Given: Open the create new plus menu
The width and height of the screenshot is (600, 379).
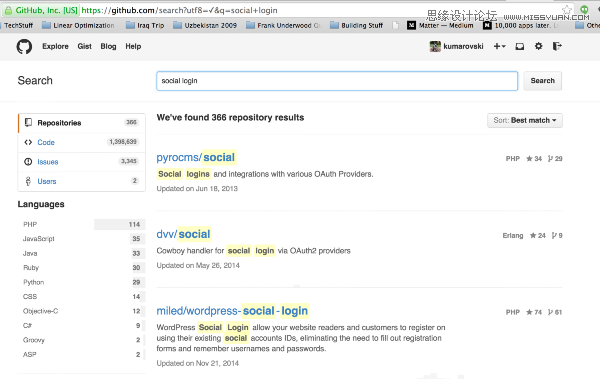Looking at the screenshot, I should pos(499,46).
